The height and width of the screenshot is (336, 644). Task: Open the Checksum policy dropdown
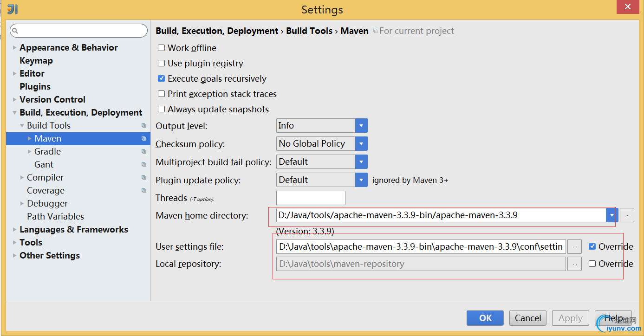(361, 144)
